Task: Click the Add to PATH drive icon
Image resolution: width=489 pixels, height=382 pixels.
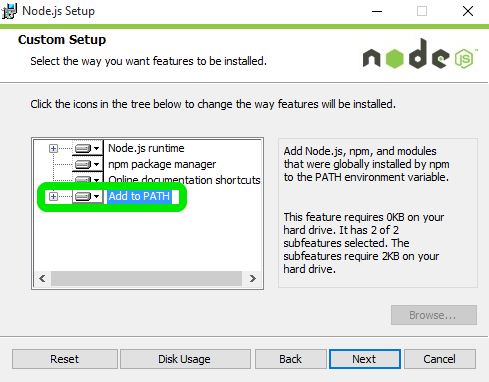Action: [x=83, y=196]
